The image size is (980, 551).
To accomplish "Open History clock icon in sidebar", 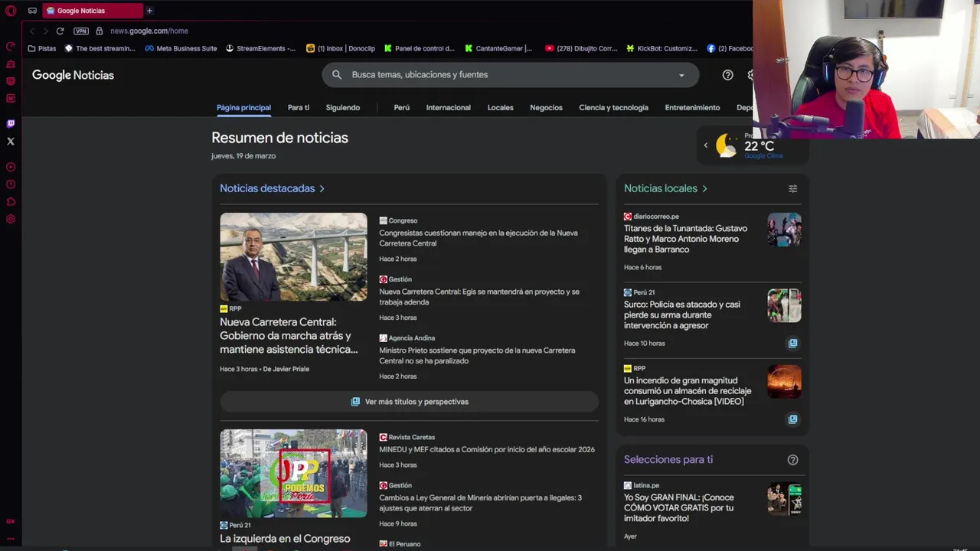I will tap(11, 184).
